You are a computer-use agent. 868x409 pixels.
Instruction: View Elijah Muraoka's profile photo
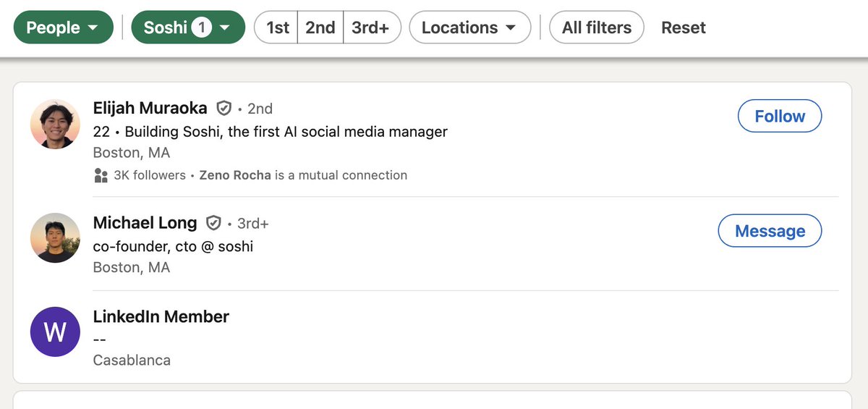[x=56, y=124]
